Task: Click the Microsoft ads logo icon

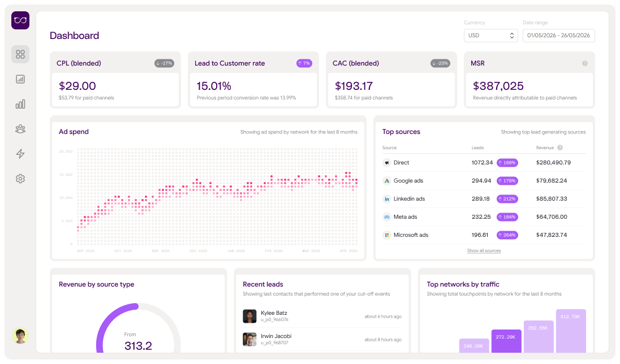Action: coord(387,235)
